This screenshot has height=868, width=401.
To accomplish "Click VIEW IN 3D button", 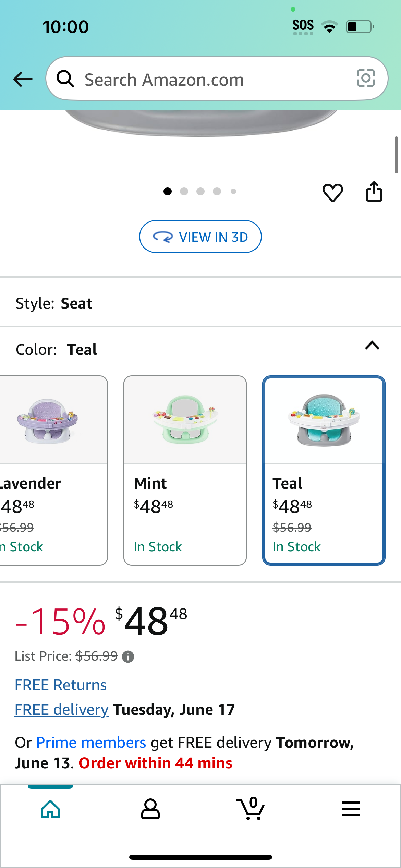I will point(200,237).
